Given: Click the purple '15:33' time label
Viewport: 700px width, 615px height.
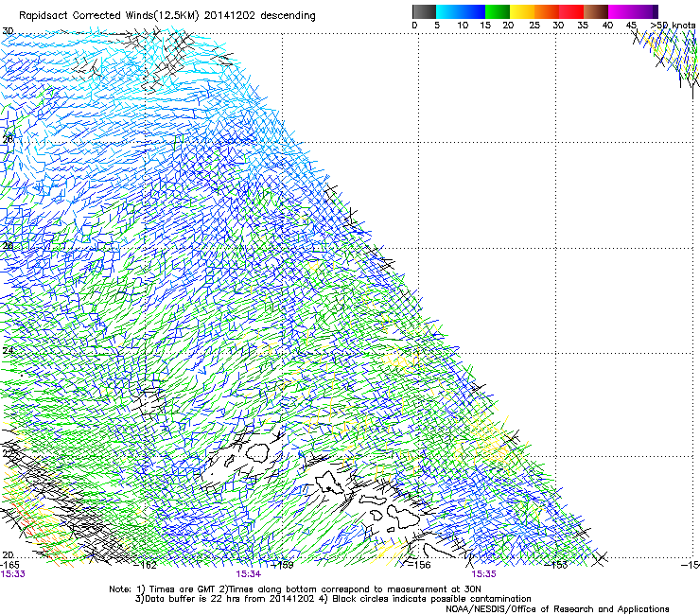Looking at the screenshot, I should 13,574.
